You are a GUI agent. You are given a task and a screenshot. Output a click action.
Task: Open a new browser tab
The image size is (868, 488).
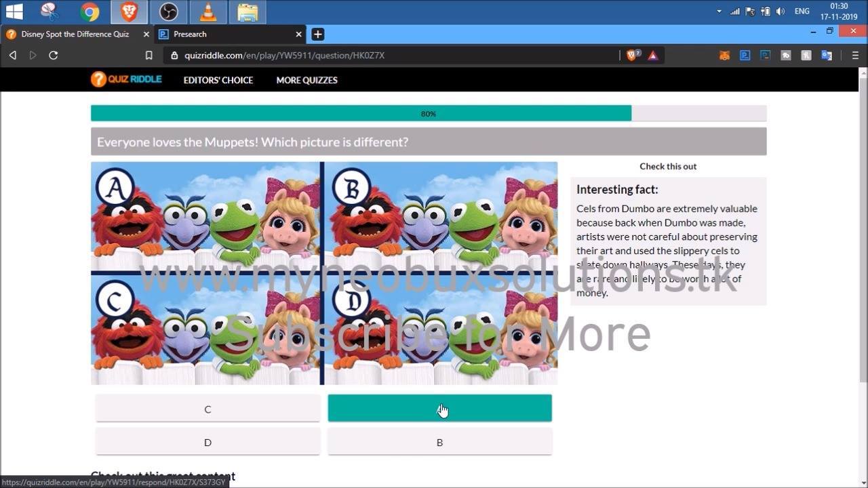click(x=317, y=34)
